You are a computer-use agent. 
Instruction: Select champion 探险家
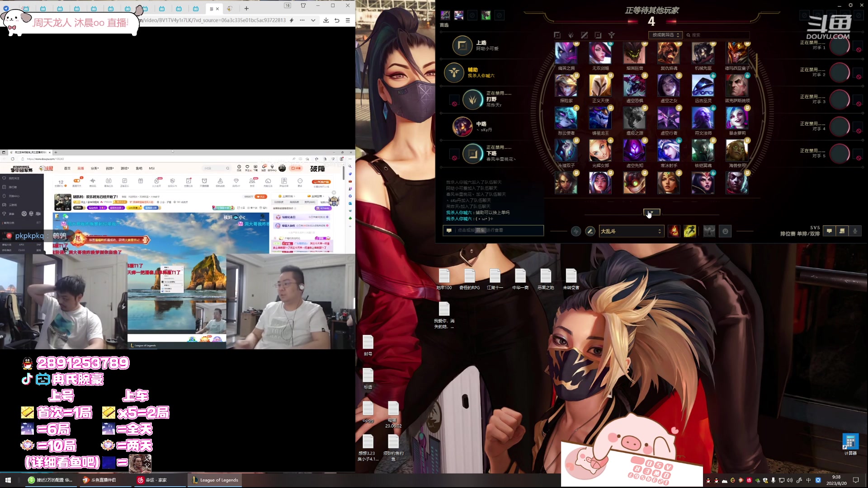coord(566,85)
